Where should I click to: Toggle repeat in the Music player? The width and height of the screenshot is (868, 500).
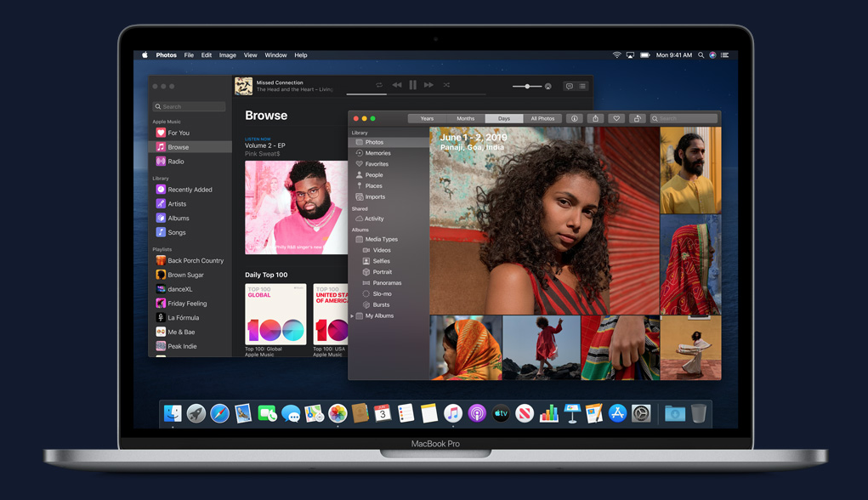(x=379, y=85)
